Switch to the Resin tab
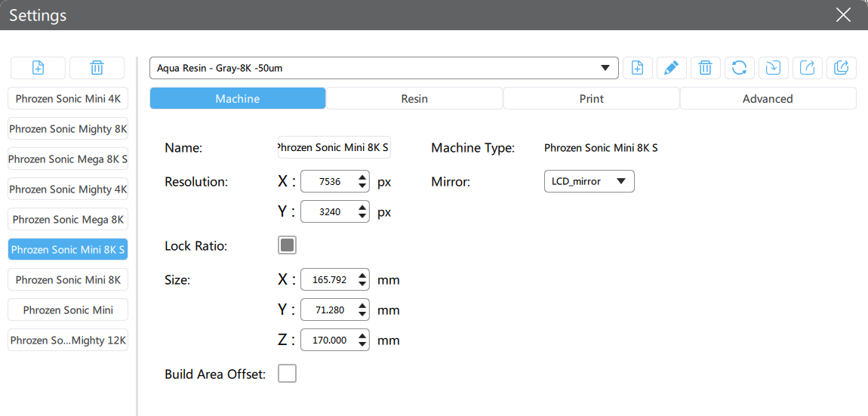 tap(414, 99)
